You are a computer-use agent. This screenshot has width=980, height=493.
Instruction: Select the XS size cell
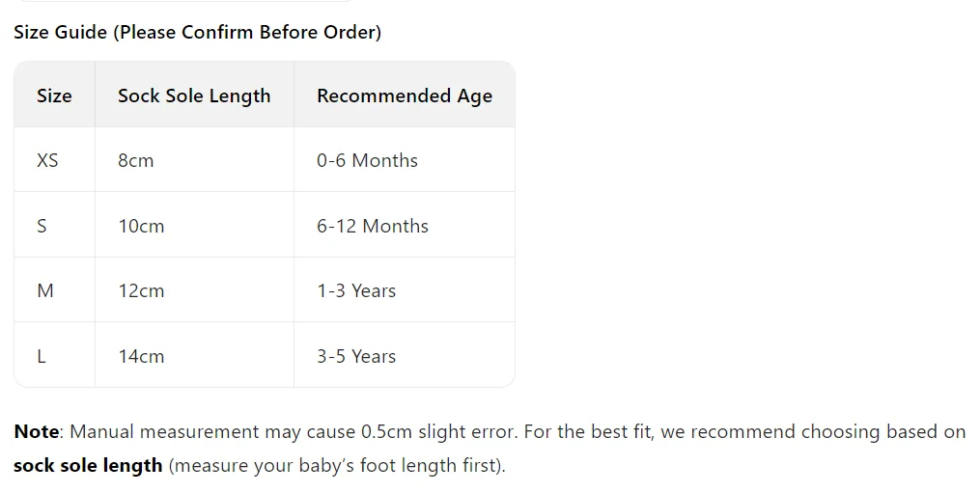[54, 160]
